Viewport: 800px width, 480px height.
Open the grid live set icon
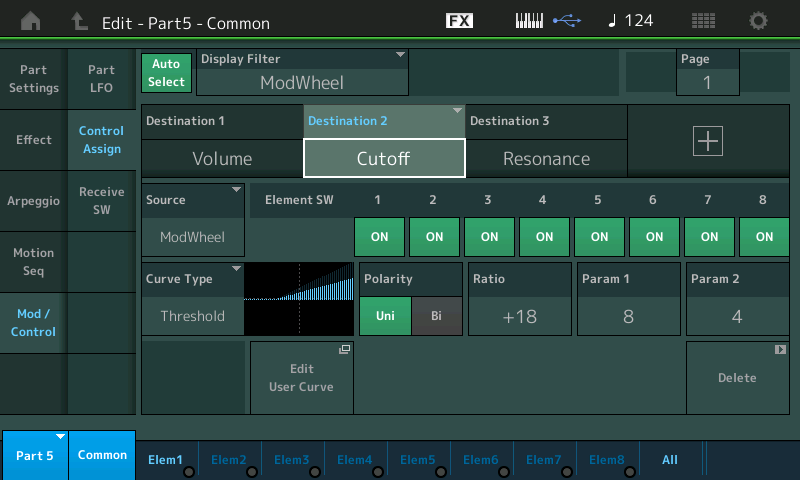pos(703,21)
